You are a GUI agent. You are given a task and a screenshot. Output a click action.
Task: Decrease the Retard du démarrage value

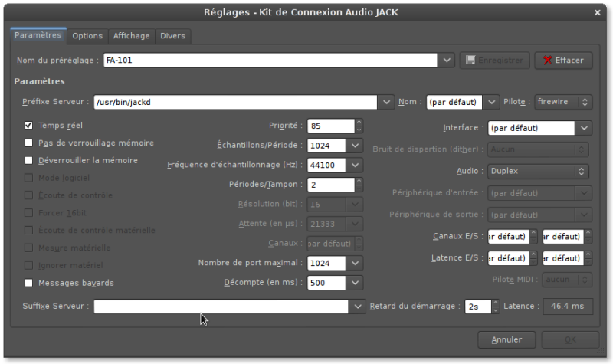(495, 310)
